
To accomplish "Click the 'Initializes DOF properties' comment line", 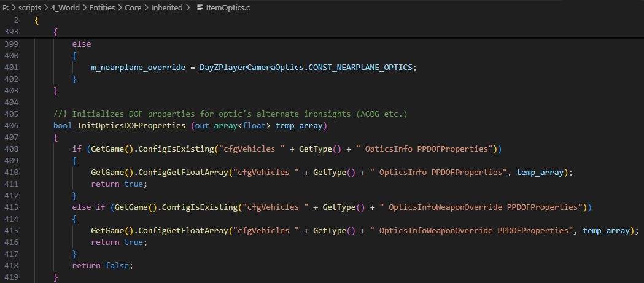I will tap(230, 114).
